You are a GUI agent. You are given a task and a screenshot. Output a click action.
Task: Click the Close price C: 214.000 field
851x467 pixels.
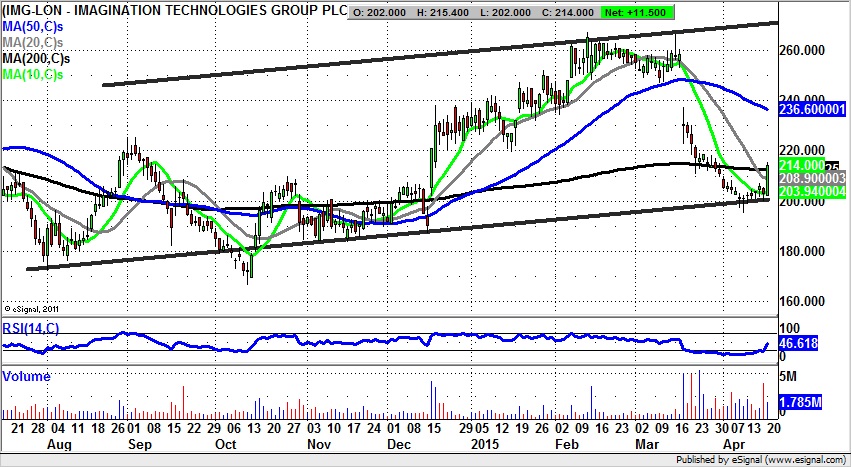tap(578, 12)
